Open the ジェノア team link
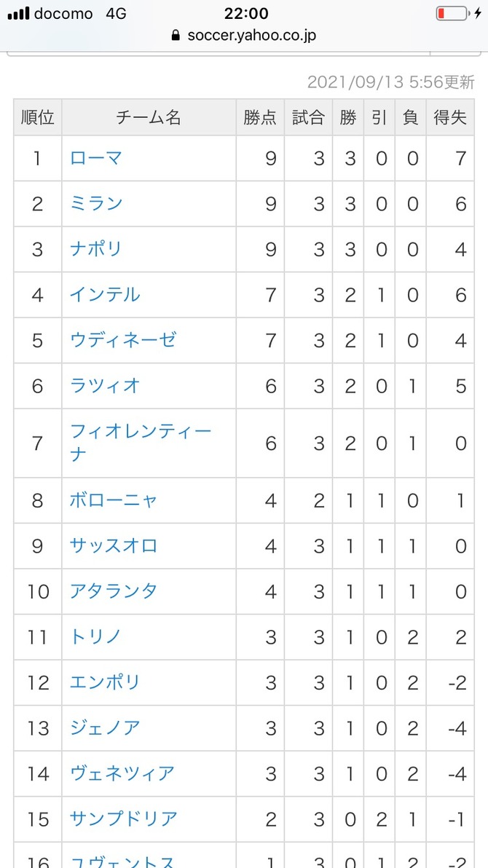Image resolution: width=488 pixels, height=868 pixels. tap(105, 727)
